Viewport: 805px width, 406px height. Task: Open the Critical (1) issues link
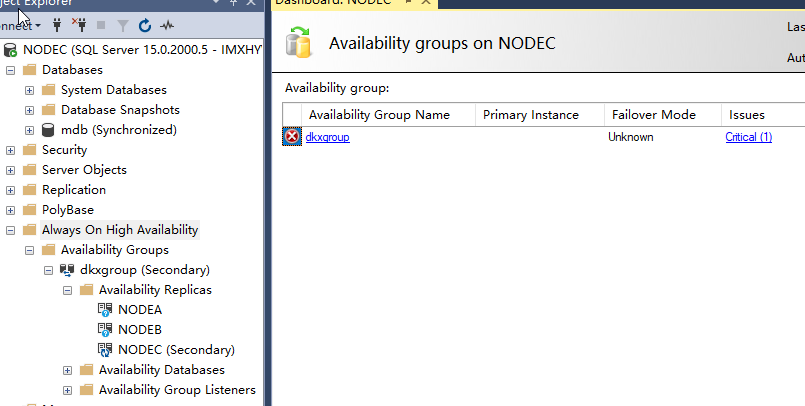click(x=749, y=137)
